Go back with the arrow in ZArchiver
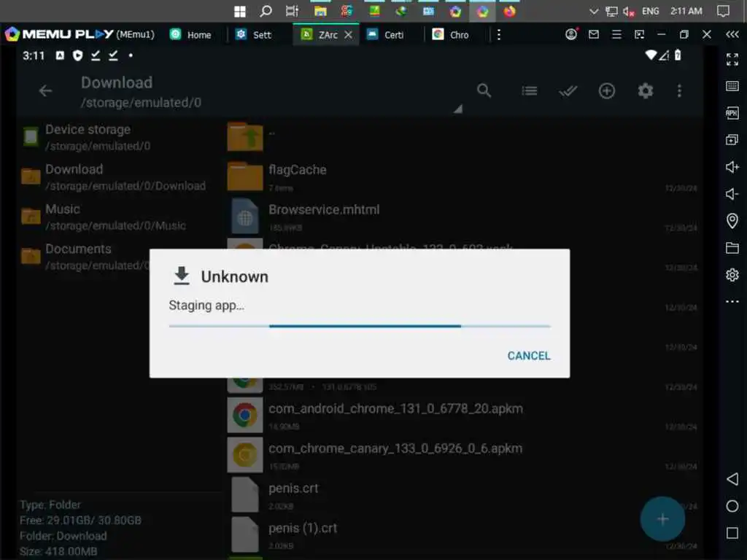The image size is (747, 560). pyautogui.click(x=46, y=90)
